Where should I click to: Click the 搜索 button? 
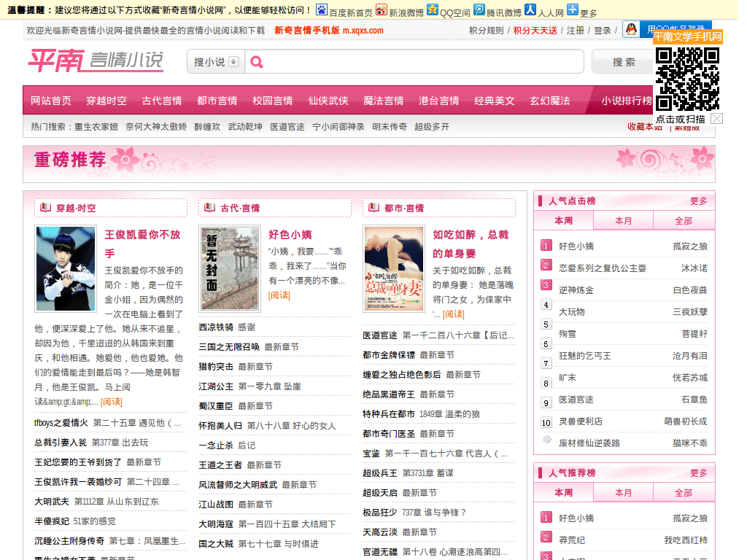coord(624,62)
